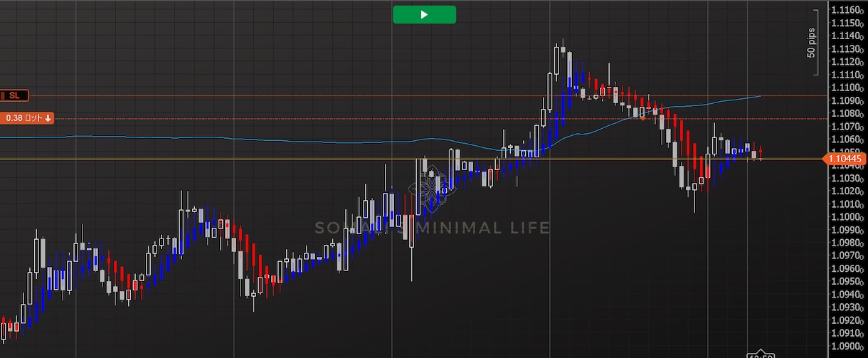Click price axis label 1.1030
Screen dimensions: 868x358
(849, 178)
